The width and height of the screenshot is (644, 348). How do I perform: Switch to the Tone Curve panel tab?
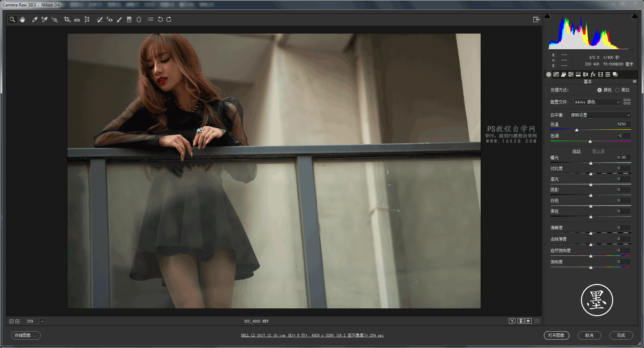pos(556,74)
